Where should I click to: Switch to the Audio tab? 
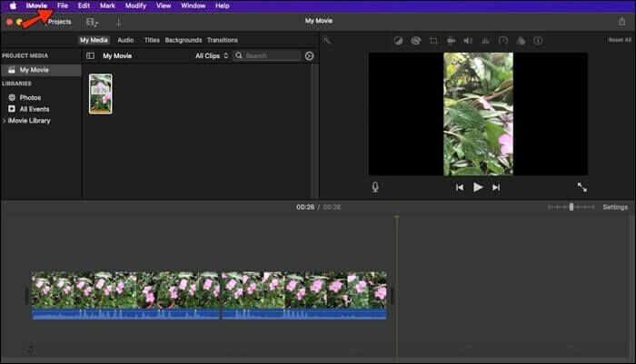pos(125,40)
